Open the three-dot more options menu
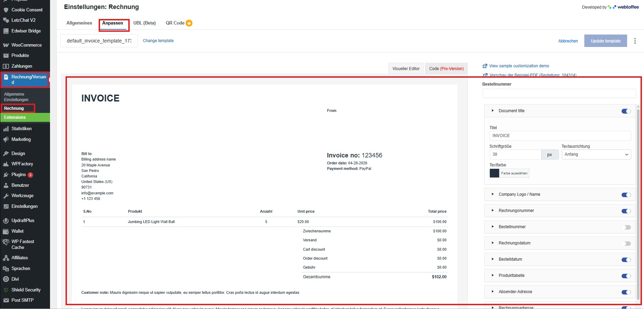The image size is (644, 309). [x=635, y=41]
